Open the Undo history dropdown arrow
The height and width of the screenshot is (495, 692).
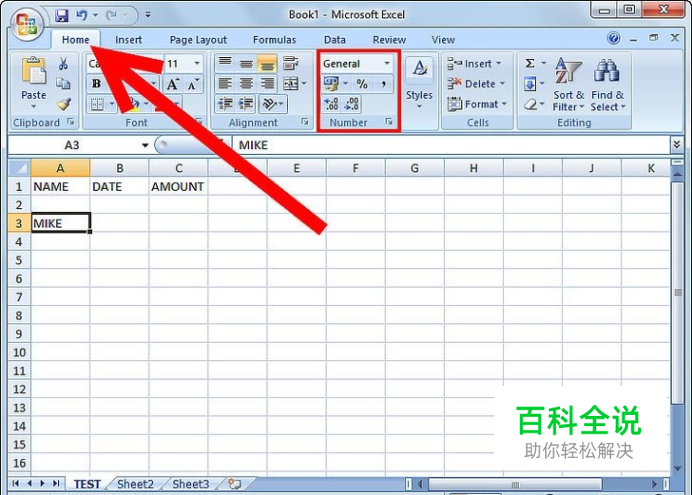[95, 15]
